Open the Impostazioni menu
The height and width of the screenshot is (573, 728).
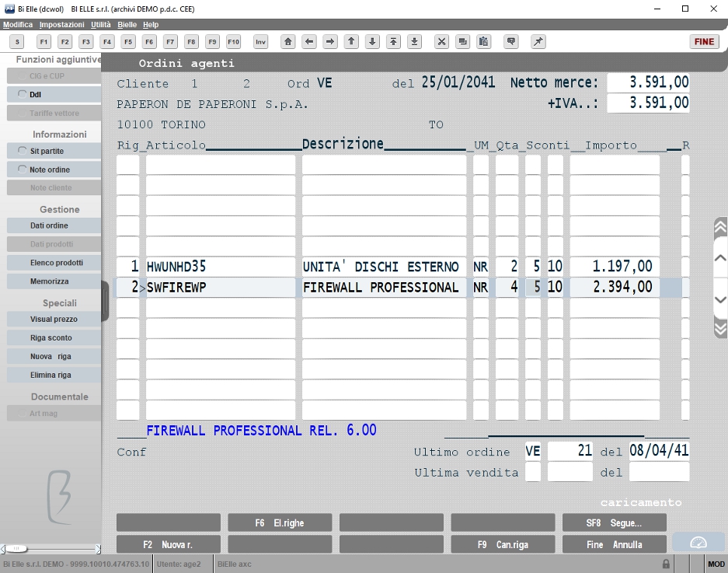pyautogui.click(x=61, y=25)
